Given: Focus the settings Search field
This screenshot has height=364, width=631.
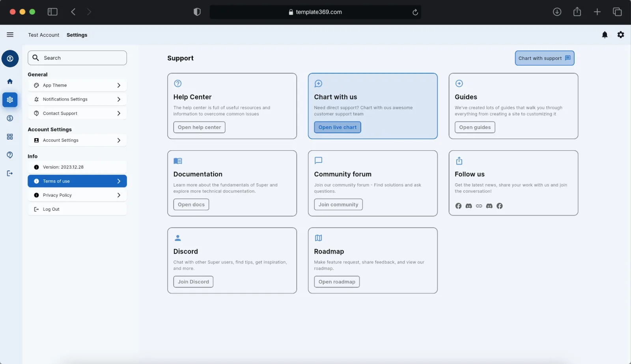Looking at the screenshot, I should pyautogui.click(x=77, y=58).
